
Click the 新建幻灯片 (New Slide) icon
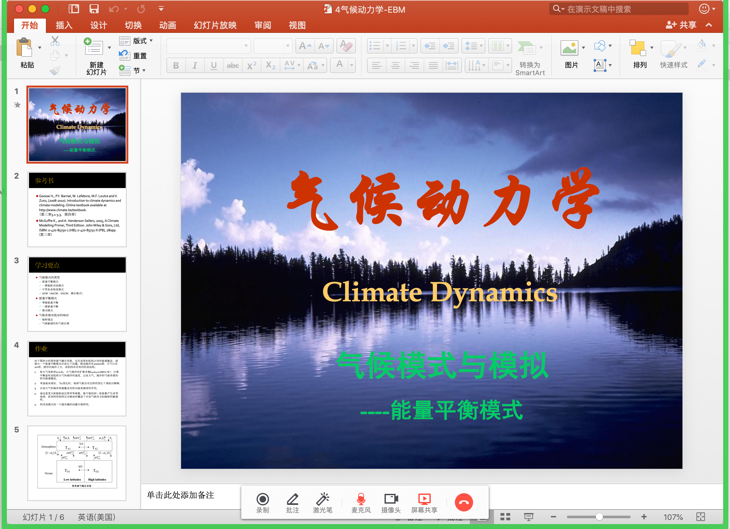coord(95,51)
